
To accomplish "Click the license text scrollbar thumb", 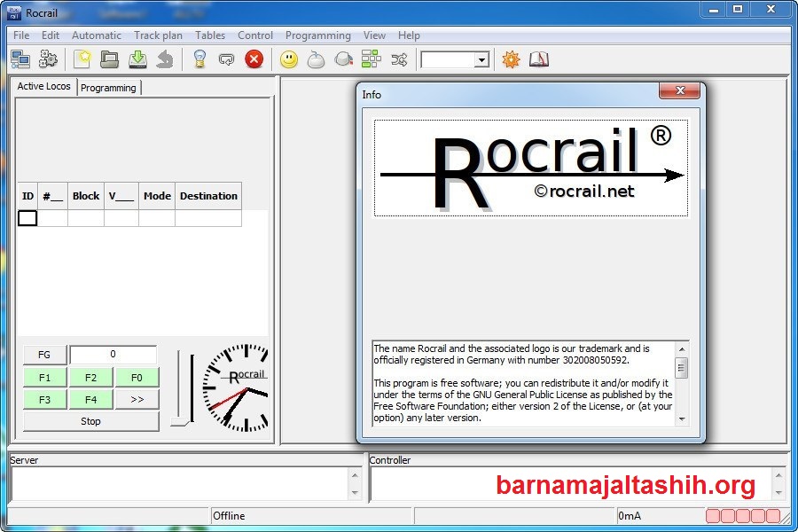I will coord(682,368).
